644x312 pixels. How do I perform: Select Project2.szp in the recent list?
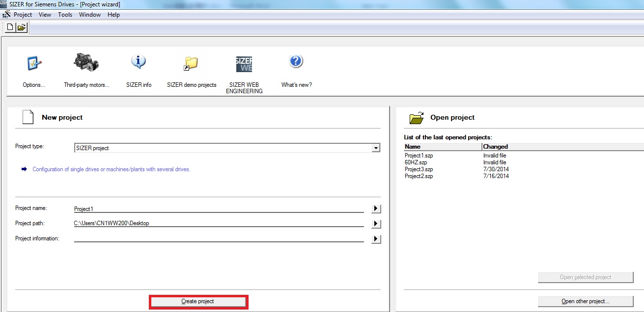[419, 176]
